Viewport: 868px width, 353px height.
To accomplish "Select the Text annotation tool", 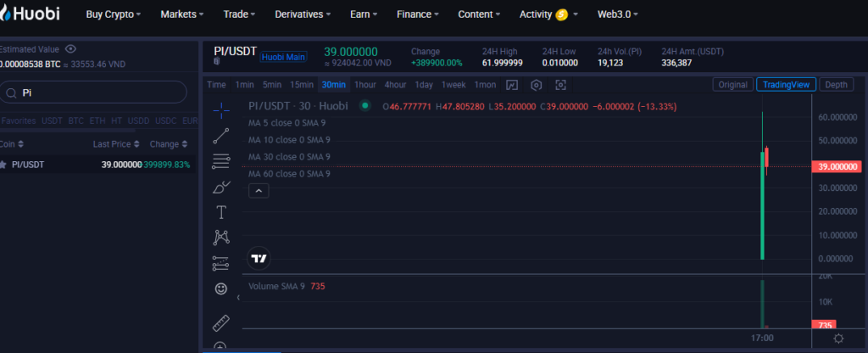I will coord(221,212).
